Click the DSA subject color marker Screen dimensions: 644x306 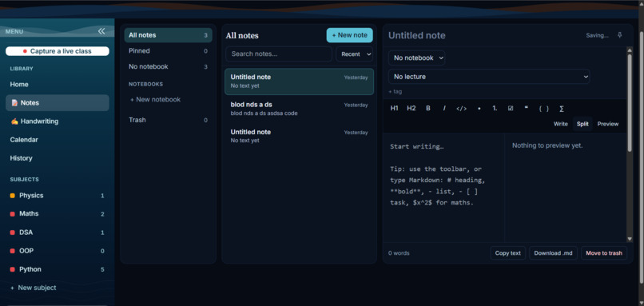pos(12,232)
